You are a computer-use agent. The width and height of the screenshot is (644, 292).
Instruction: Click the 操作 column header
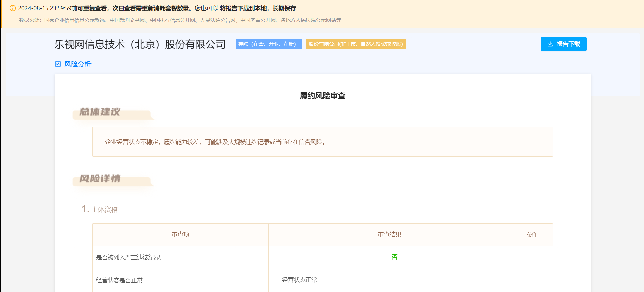532,235
